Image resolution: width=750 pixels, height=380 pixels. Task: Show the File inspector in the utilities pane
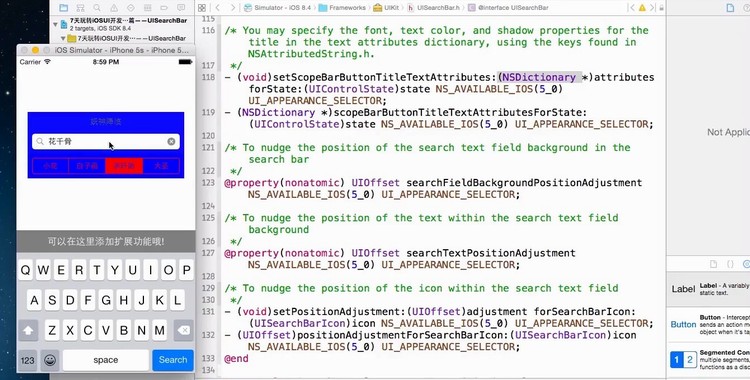tap(730, 8)
